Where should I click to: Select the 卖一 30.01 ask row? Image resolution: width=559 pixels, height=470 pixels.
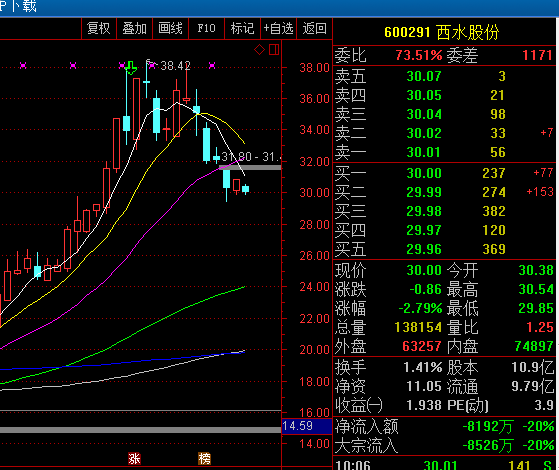coord(444,152)
